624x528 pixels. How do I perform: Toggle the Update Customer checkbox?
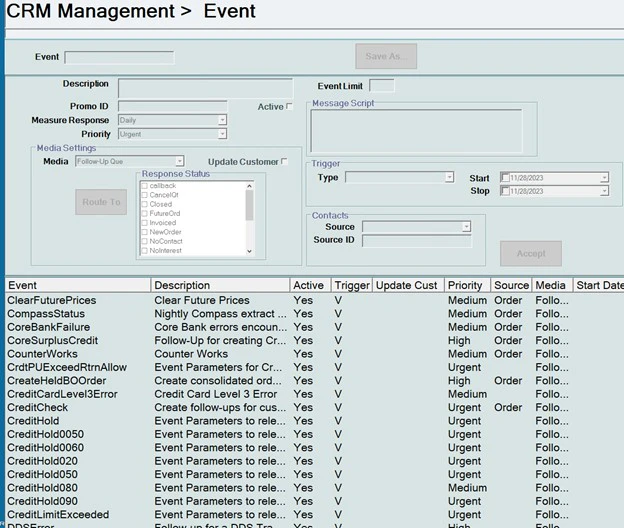(284, 161)
